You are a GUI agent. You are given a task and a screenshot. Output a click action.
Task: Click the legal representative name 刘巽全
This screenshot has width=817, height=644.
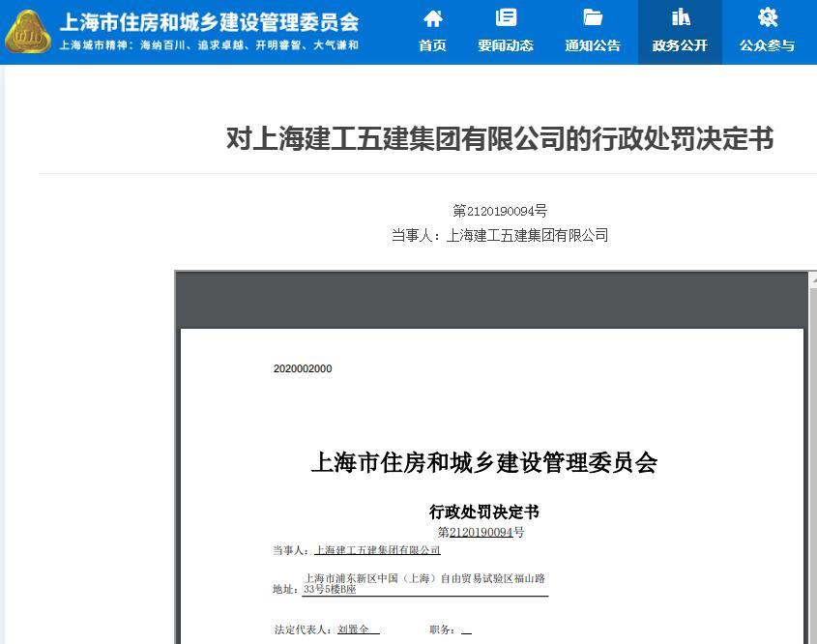353,629
